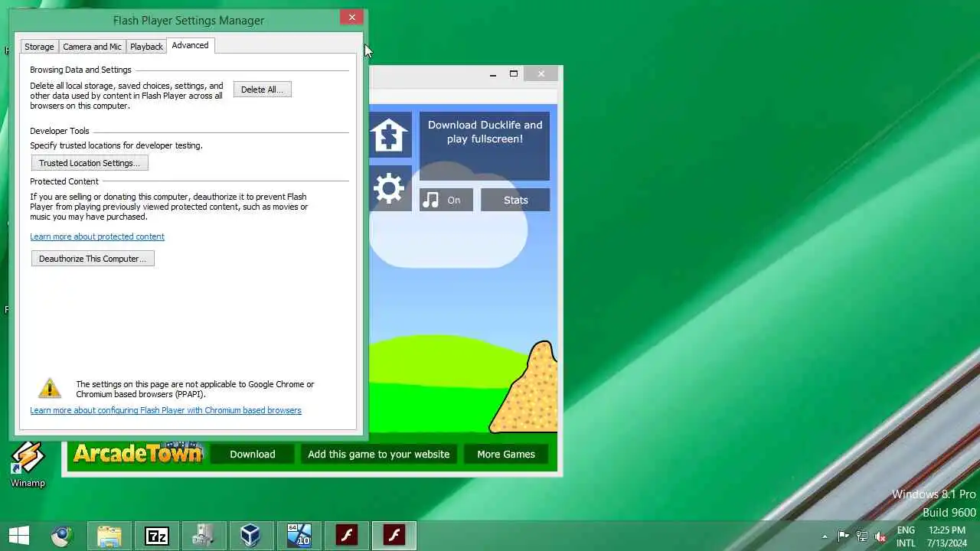This screenshot has height=551, width=980.
Task: Open Trusted Location Settings...
Action: 90,163
